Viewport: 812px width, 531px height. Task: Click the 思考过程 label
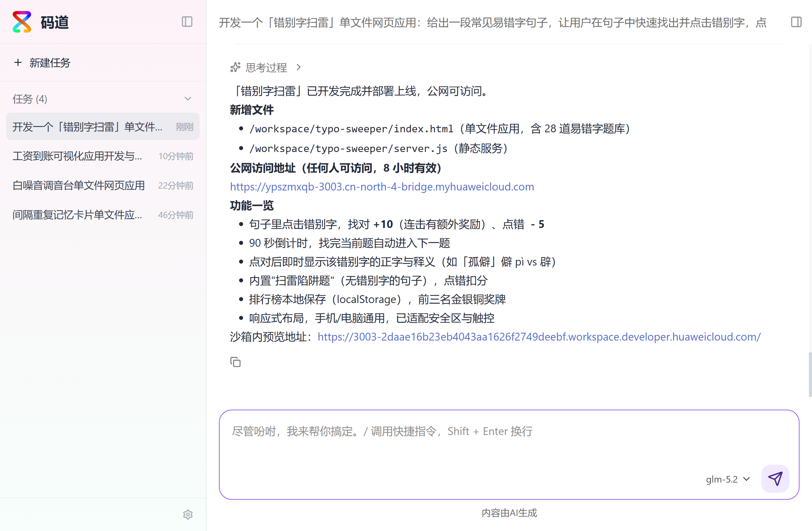(266, 67)
